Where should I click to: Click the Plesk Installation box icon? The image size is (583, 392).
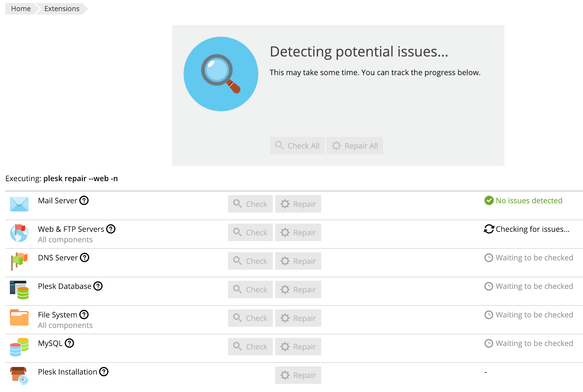point(19,376)
